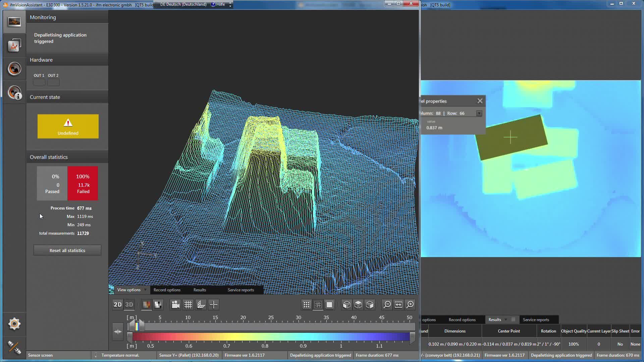Open the Applications sidebar icon

pos(14,45)
